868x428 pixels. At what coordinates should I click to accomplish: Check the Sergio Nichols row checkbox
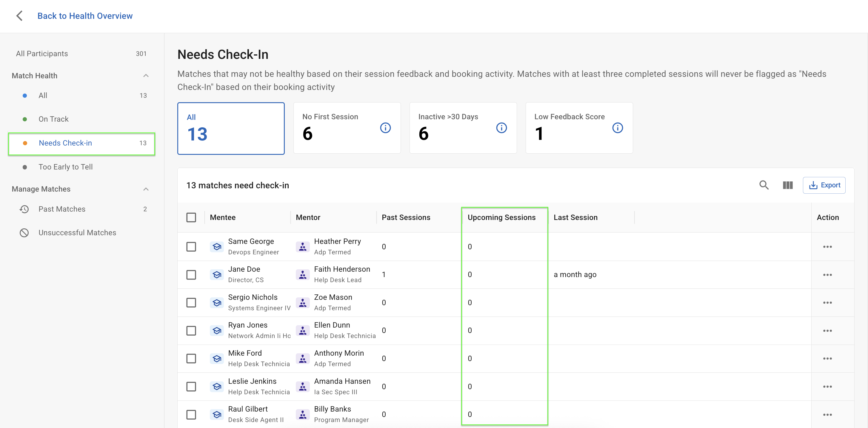191,303
